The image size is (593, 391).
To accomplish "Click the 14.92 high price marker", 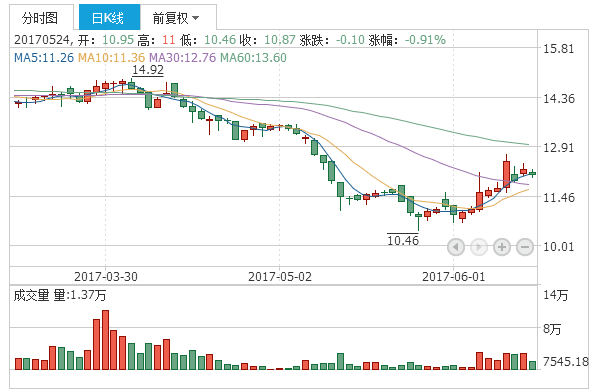I will click(148, 70).
